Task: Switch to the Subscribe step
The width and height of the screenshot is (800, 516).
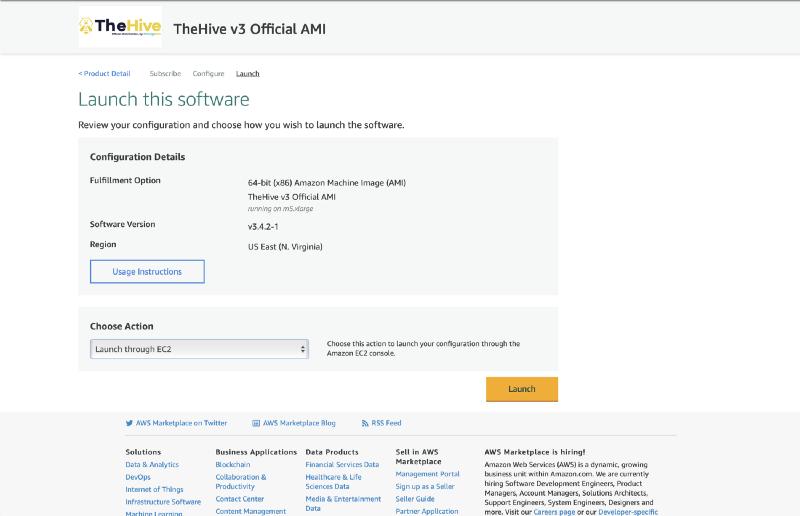Action: 165,74
